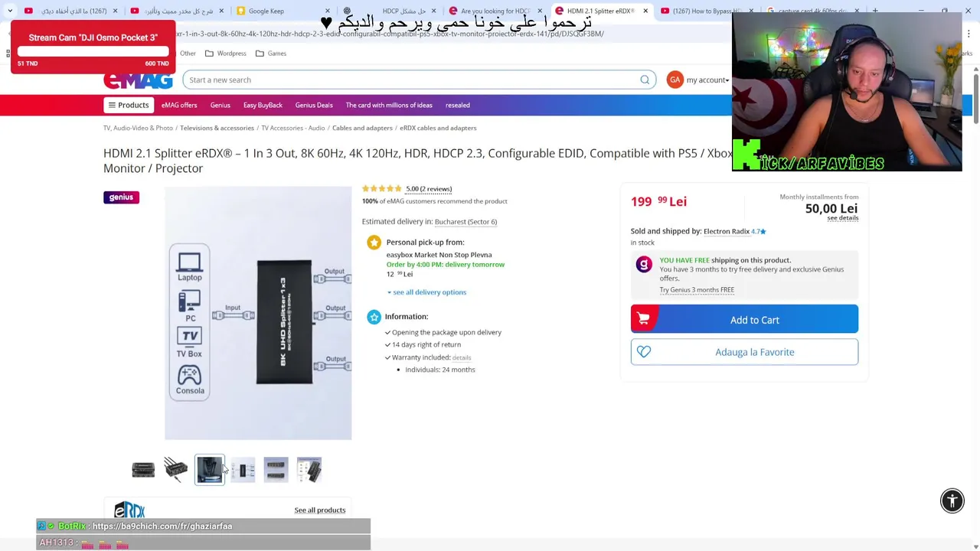Viewport: 980px width, 551px height.
Task: Click eRDX cables and adapters breadcrumb
Action: (438, 128)
